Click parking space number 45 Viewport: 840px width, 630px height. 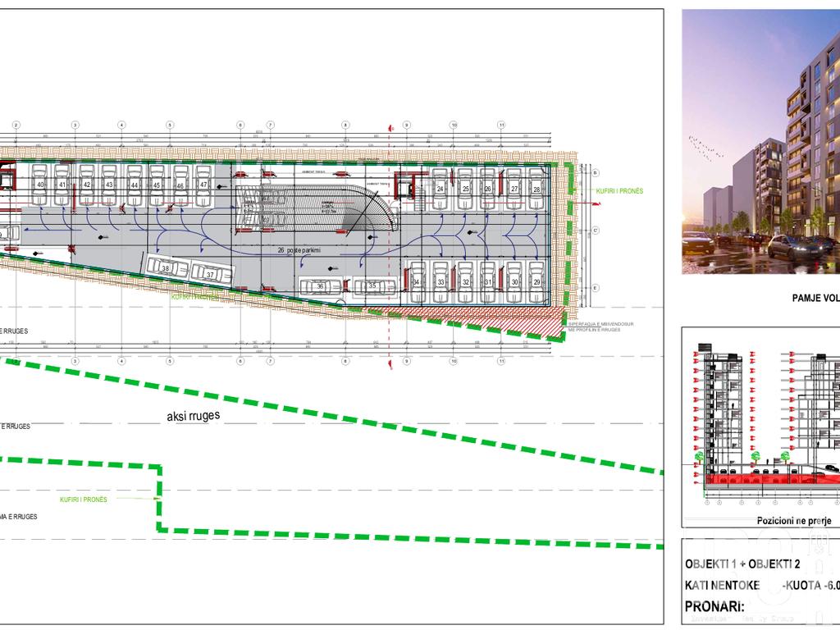tap(157, 185)
